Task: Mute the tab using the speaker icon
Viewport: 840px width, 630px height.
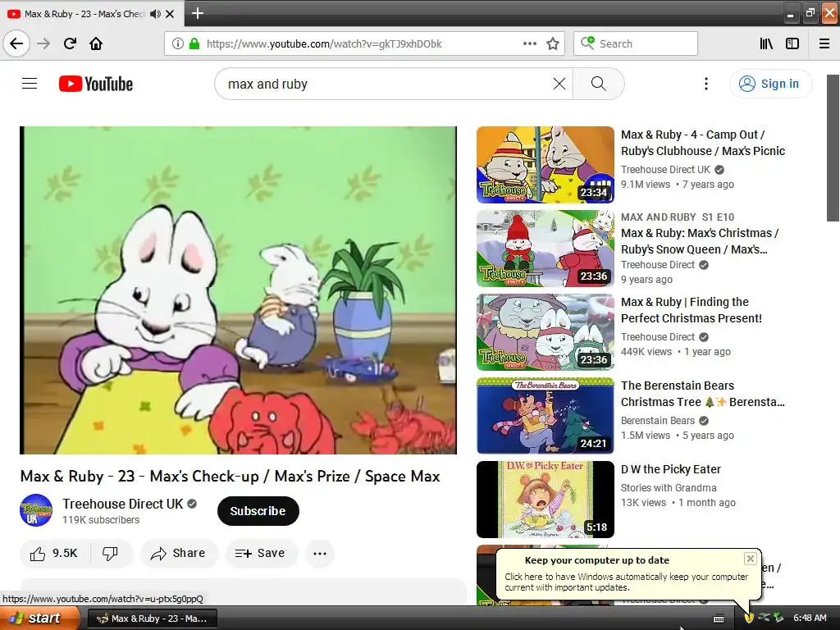Action: point(155,14)
